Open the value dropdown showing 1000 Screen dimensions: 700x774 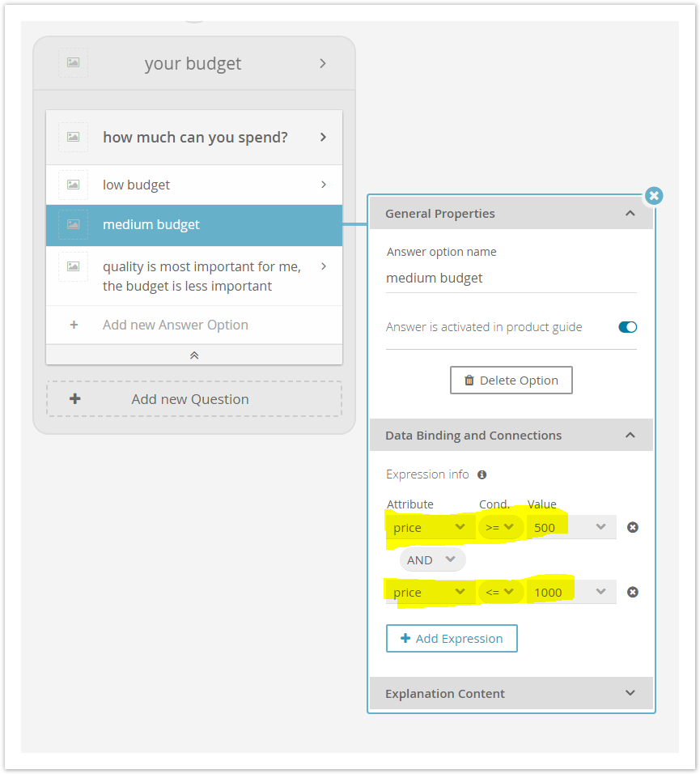coord(571,592)
